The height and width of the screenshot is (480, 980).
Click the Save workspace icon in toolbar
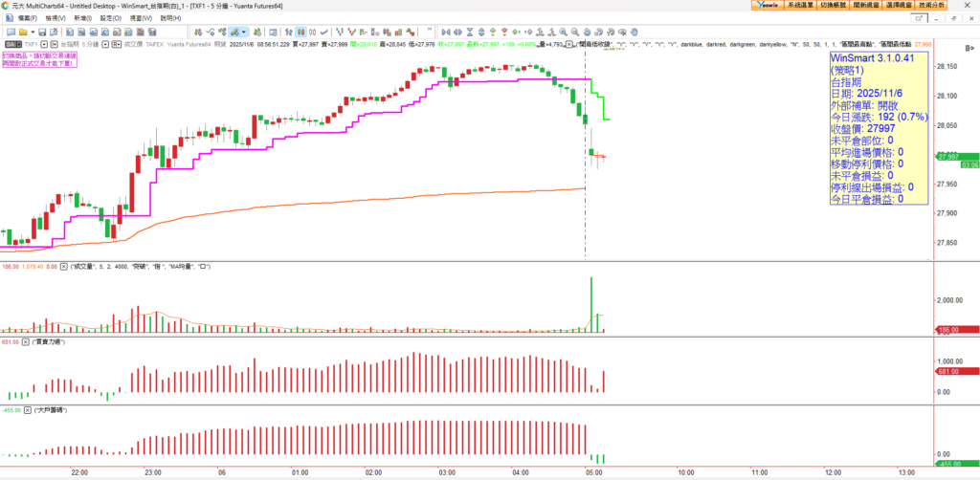[42, 32]
